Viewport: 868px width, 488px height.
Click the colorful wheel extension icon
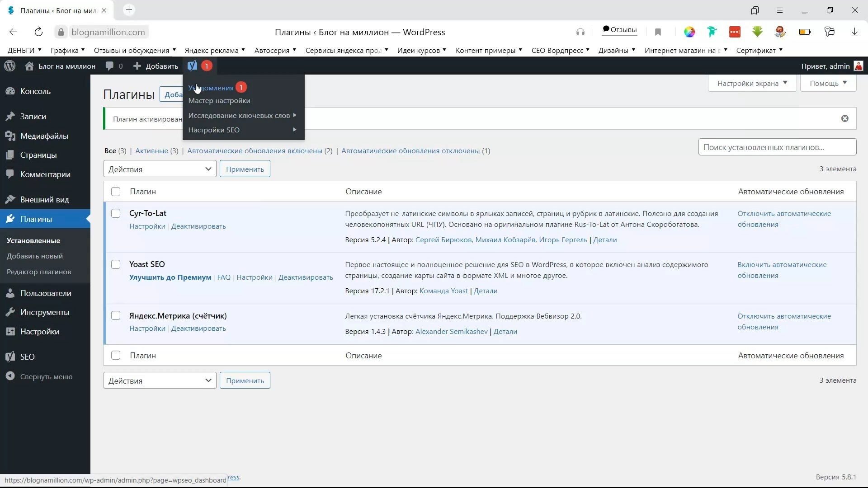coord(689,32)
